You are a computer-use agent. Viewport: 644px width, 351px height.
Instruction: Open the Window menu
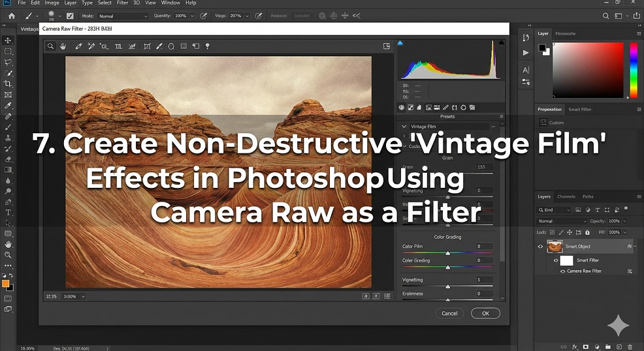[x=170, y=3]
